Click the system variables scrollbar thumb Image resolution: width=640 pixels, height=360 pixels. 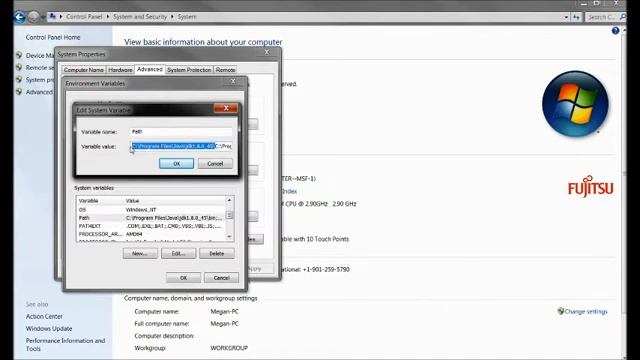(x=229, y=215)
